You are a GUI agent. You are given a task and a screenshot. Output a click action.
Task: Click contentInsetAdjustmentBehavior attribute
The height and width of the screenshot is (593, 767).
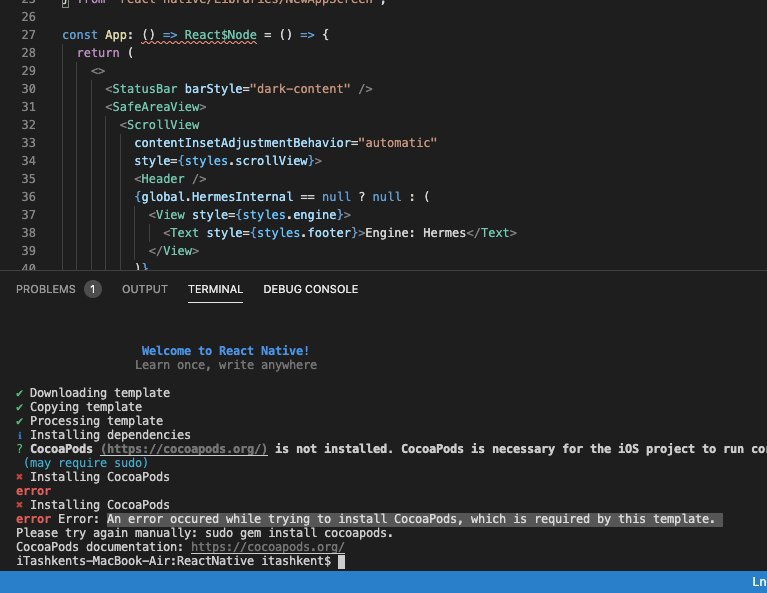click(243, 142)
